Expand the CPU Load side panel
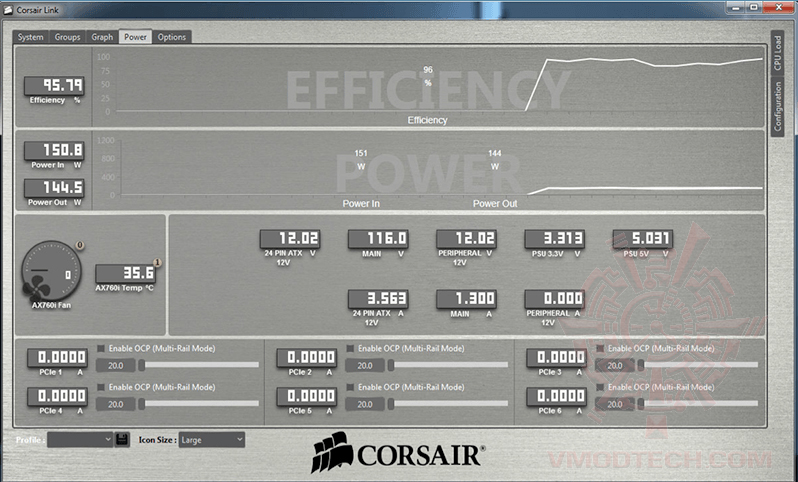This screenshot has width=798, height=482. [x=777, y=53]
